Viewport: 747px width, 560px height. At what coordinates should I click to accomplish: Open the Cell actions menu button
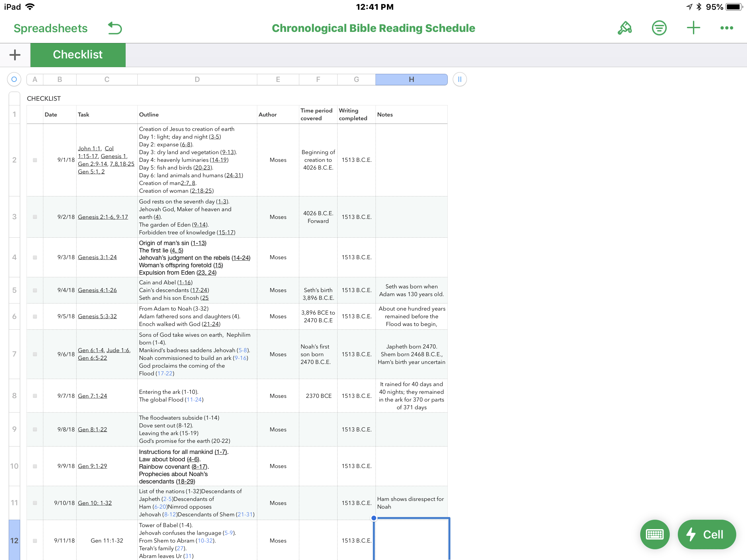(706, 534)
